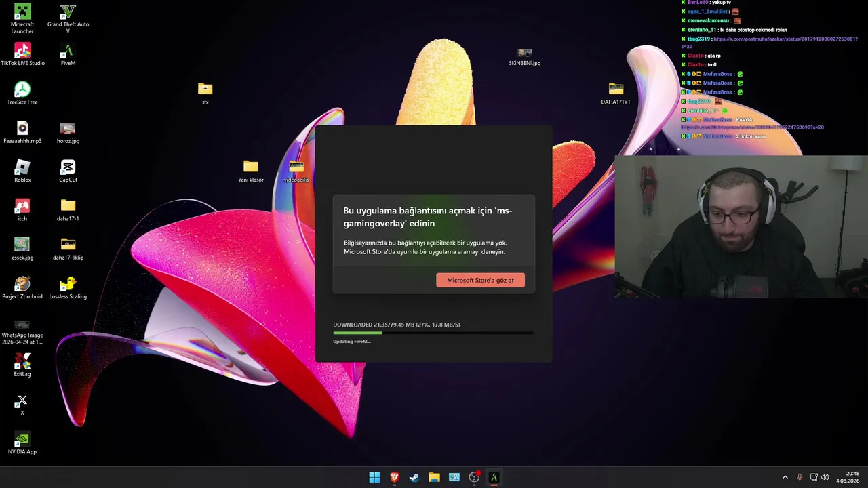Click the '2 linkmi vaaa' chat message
Screen dimensions: 868x488
coord(751,136)
